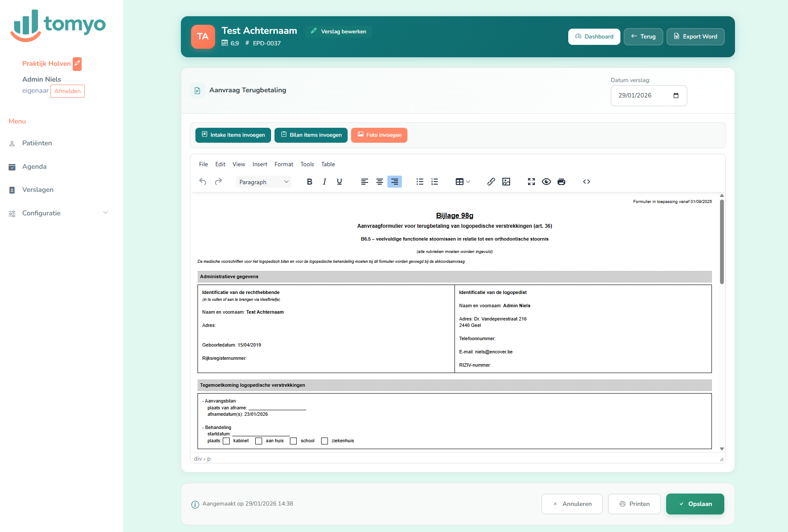
Task: Toggle italic text formatting
Action: click(325, 182)
